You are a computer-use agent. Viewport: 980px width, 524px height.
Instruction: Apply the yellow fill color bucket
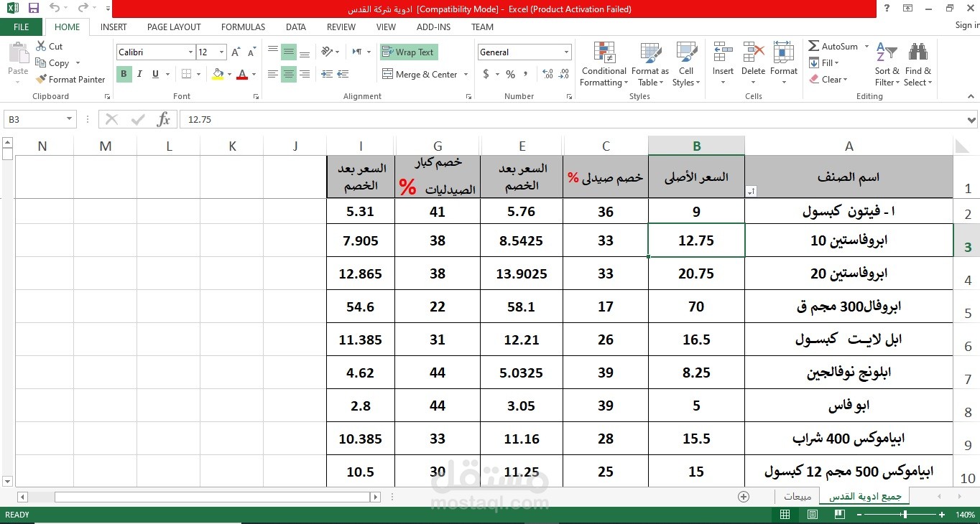point(218,74)
